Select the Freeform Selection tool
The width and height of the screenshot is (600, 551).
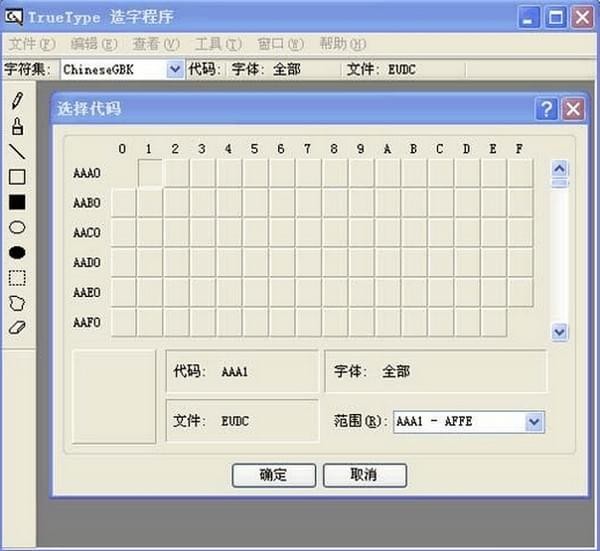click(17, 302)
